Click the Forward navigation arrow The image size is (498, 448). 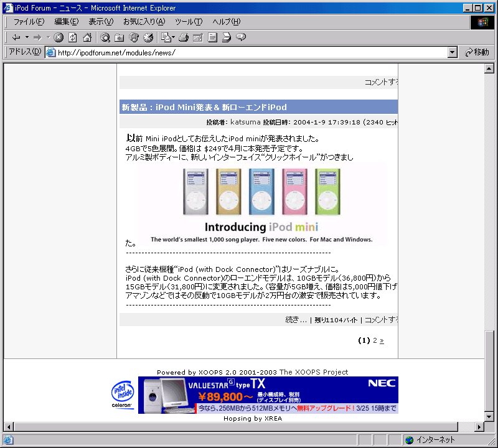37,37
